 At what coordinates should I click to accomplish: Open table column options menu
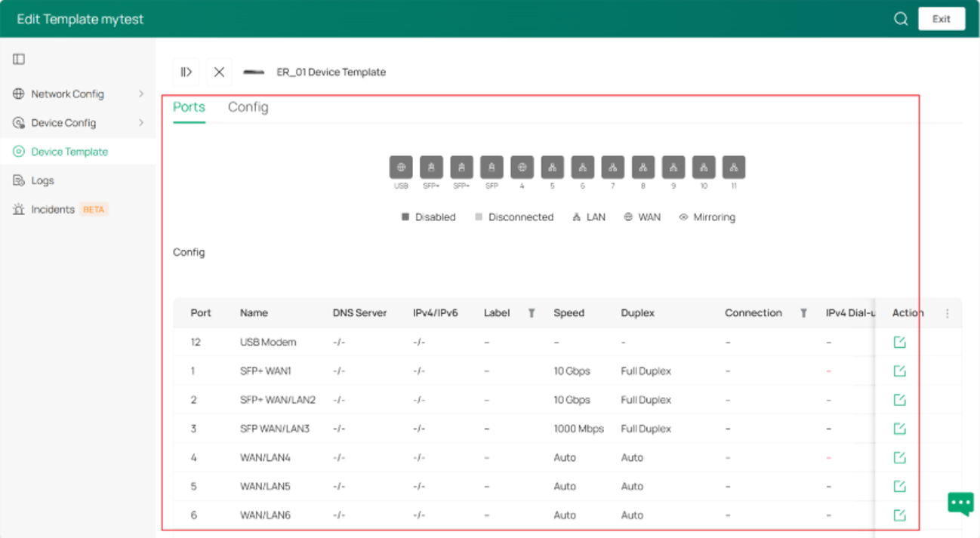[x=948, y=313]
